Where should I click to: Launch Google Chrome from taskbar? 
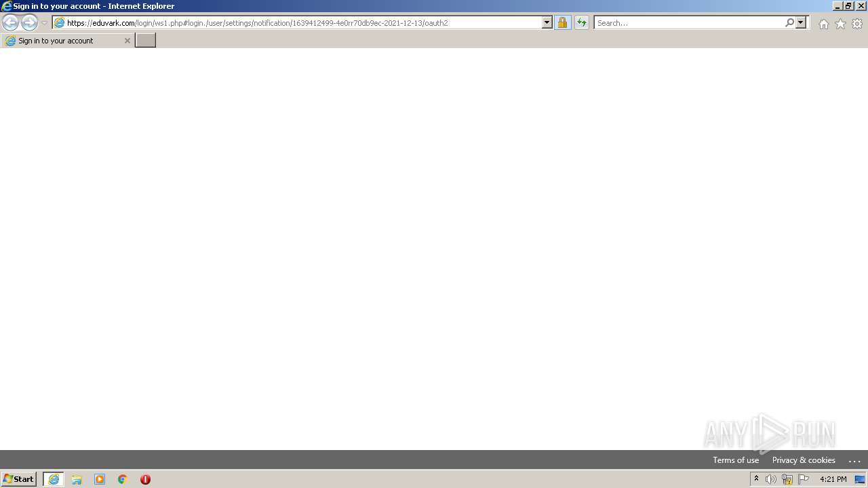pos(123,479)
